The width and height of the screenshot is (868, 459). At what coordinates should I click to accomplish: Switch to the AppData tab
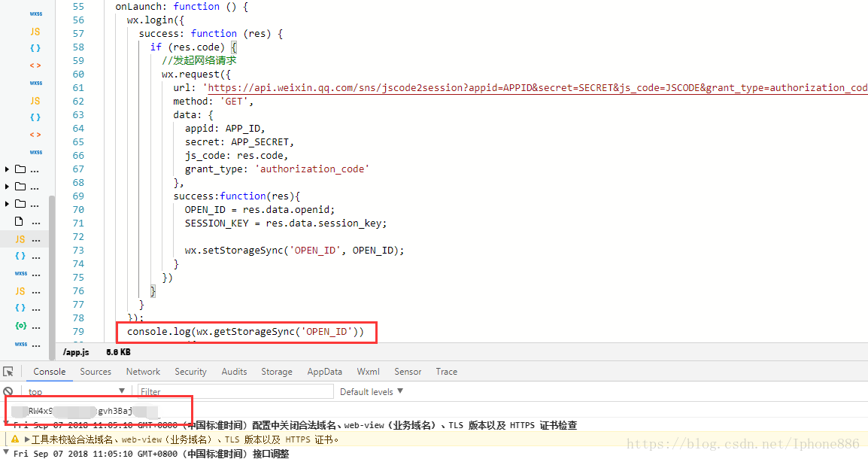coord(324,372)
